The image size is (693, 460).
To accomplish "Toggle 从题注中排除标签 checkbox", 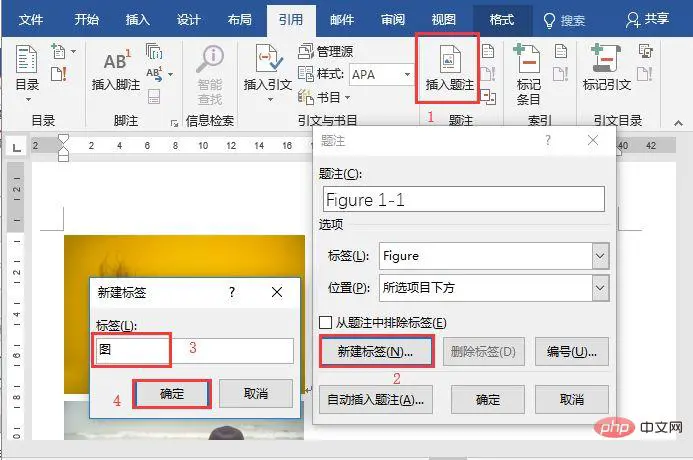I will [325, 322].
